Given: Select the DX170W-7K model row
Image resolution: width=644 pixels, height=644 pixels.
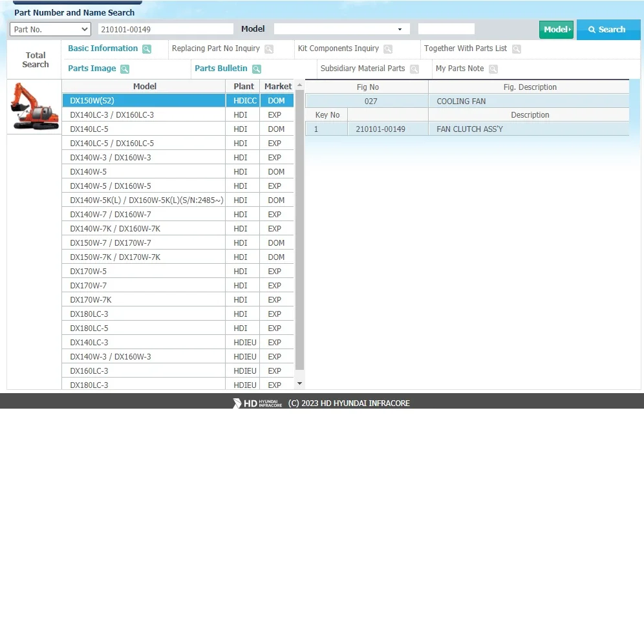Looking at the screenshot, I should tap(178, 300).
